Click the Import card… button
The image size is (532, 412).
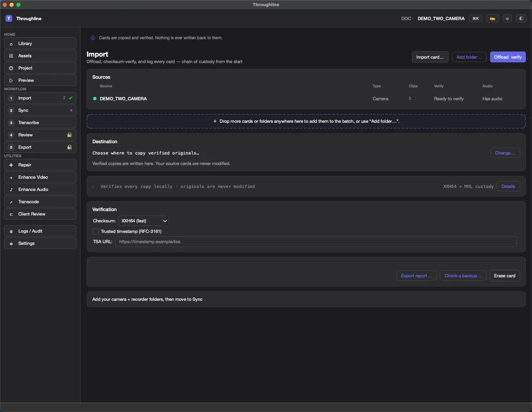coord(430,57)
